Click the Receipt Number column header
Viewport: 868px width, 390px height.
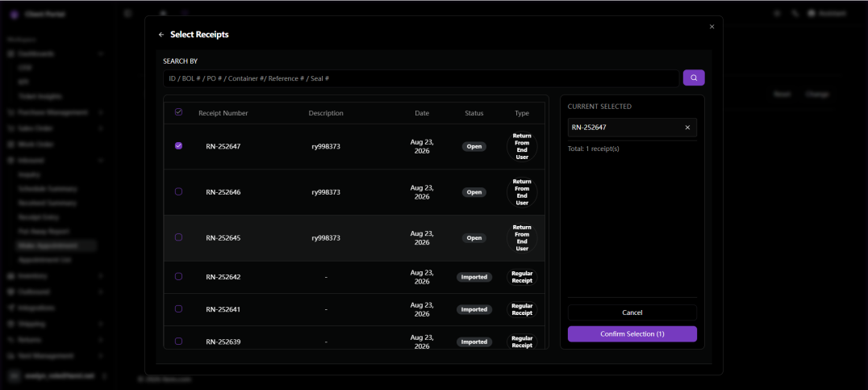[x=223, y=113]
